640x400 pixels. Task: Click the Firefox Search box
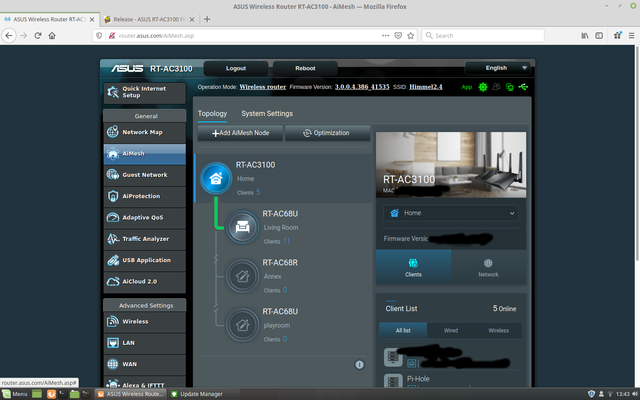[483, 36]
